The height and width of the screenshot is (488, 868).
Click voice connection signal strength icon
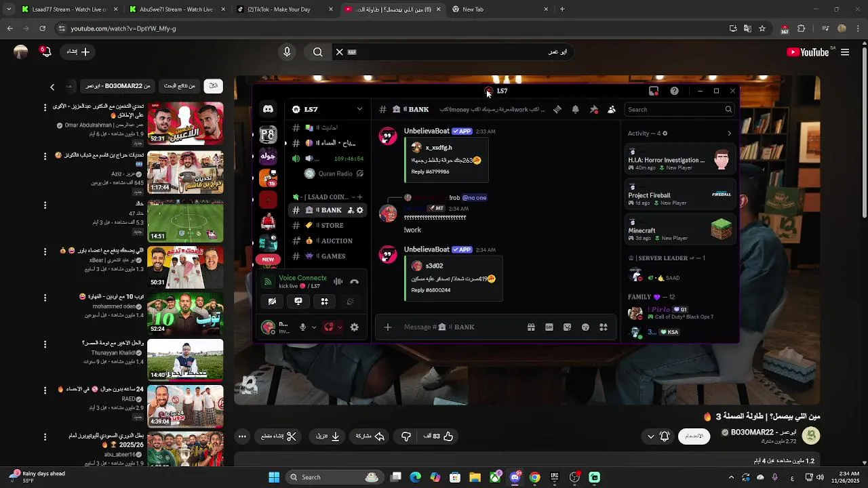[x=268, y=281]
